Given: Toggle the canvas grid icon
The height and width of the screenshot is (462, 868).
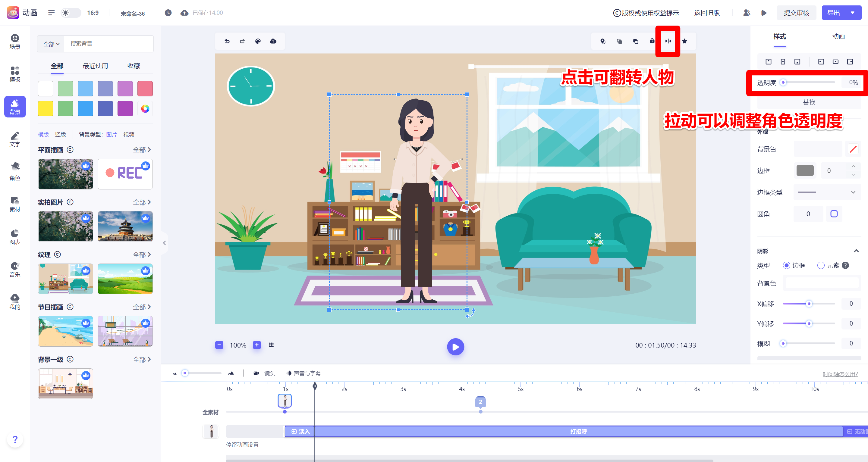Looking at the screenshot, I should click(x=271, y=345).
